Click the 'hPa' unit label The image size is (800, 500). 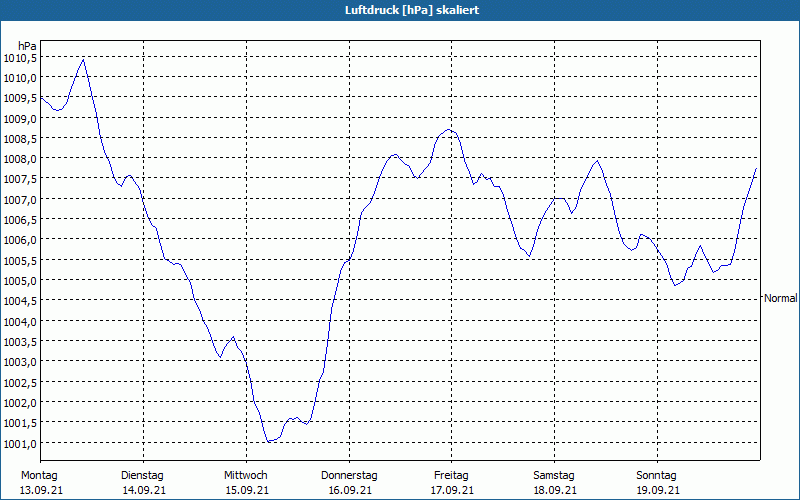click(27, 46)
